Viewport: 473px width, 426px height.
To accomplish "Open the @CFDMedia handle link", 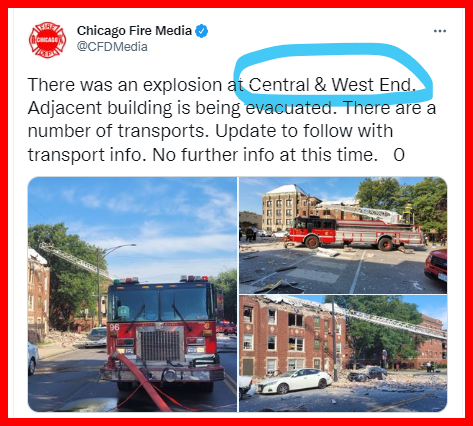I will click(112, 46).
